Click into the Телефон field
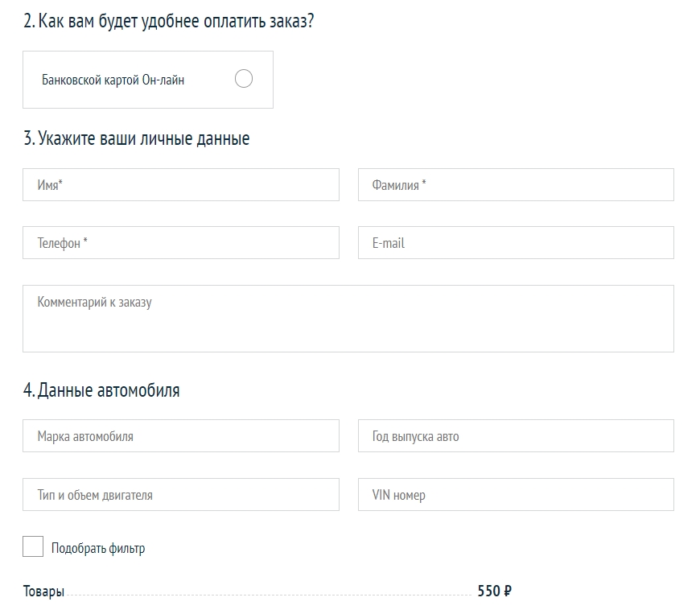Image resolution: width=700 pixels, height=614 pixels. (x=181, y=242)
